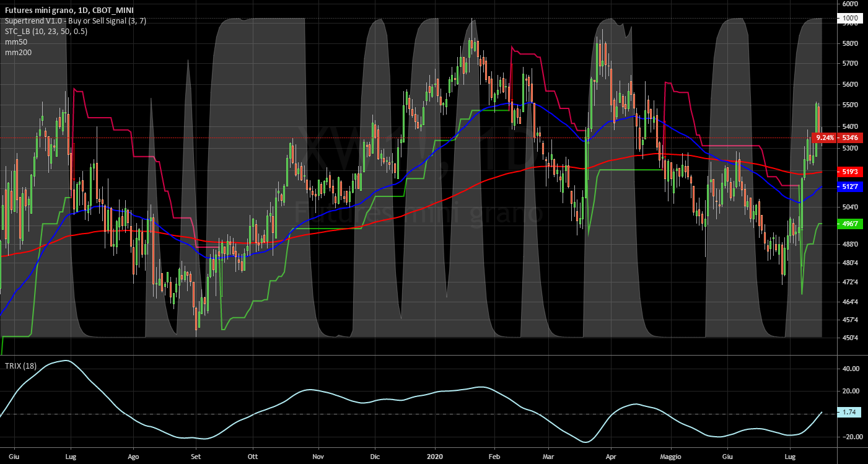
Task: Click the mm200 moving average label
Action: pos(17,53)
